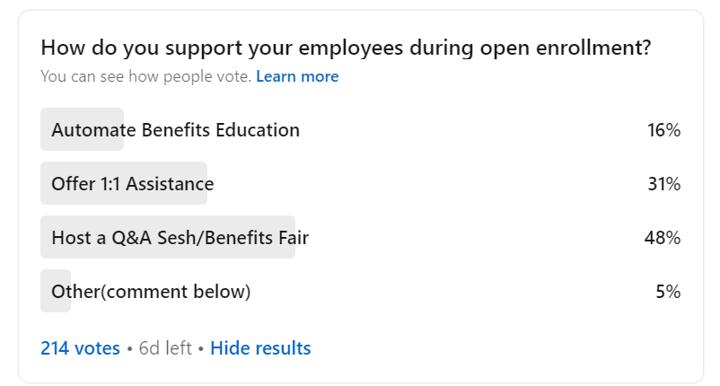Viewport: 720px width, 386px height.
Task: Click the poll question heading text
Action: click(x=346, y=48)
